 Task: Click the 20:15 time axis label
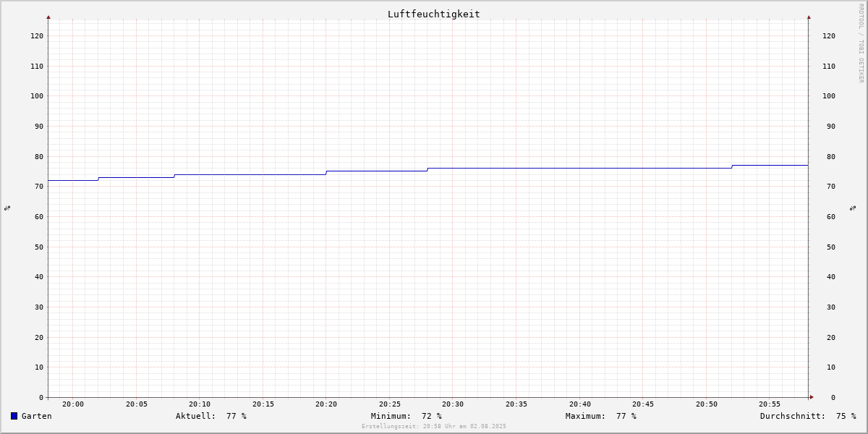click(263, 404)
